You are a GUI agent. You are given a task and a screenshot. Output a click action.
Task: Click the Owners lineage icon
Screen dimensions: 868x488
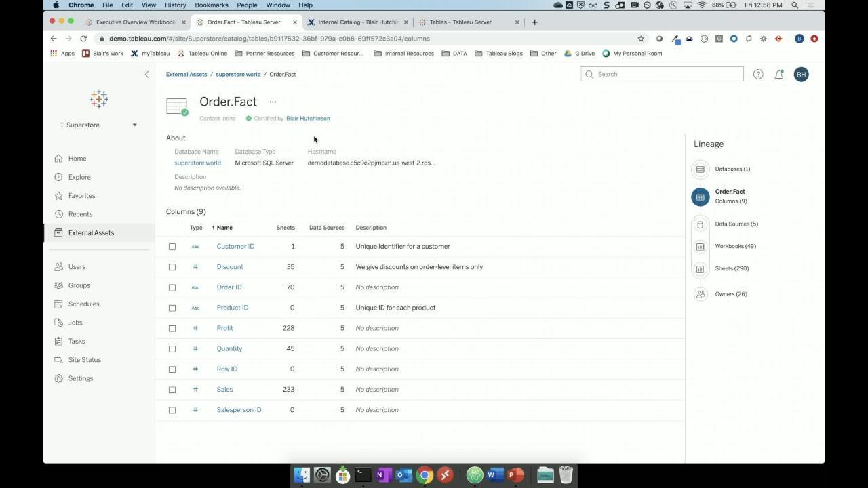[x=701, y=294]
